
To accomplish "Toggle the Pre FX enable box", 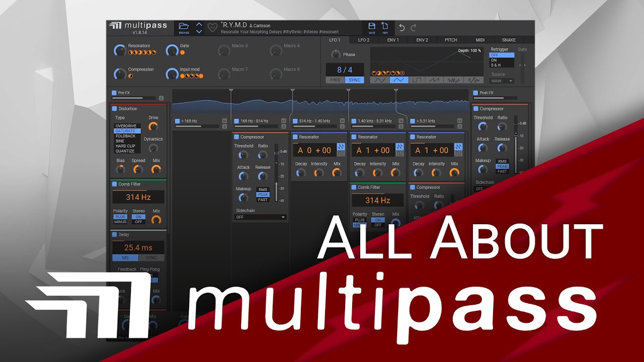I will (114, 93).
